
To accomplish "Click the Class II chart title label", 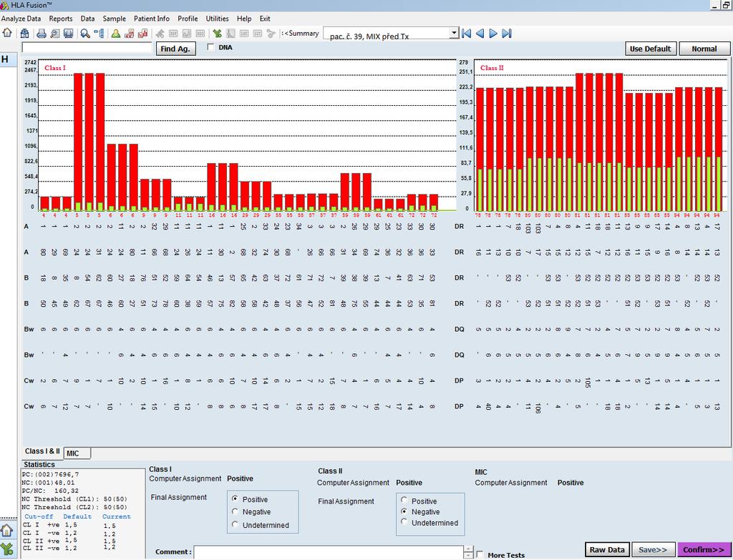I will [x=492, y=68].
